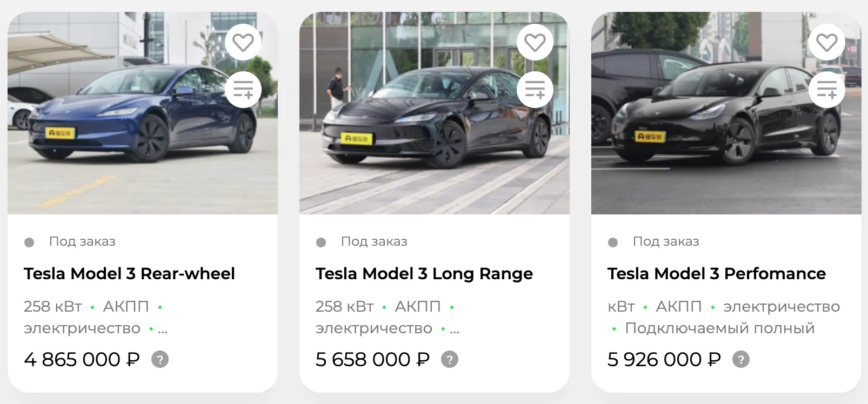Screen dimensions: 868x404
Task: Show price info for 4 865 000 ₽
Action: point(160,359)
